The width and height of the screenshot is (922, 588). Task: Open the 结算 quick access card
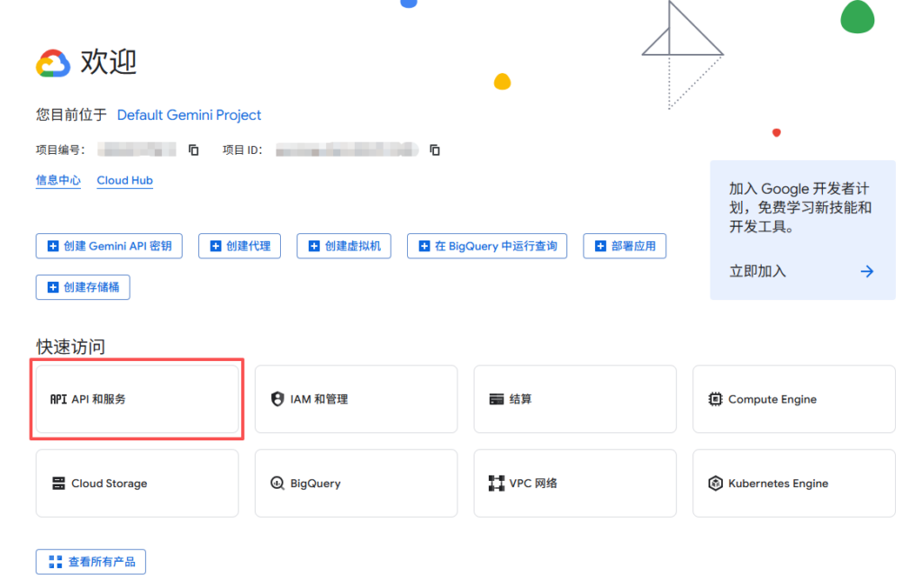click(x=575, y=399)
